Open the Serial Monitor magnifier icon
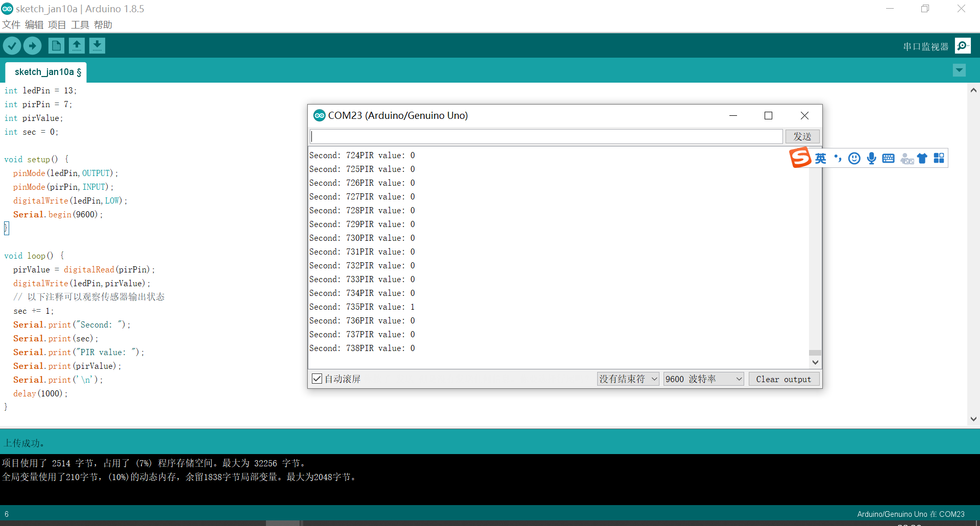This screenshot has width=980, height=526. coord(963,46)
